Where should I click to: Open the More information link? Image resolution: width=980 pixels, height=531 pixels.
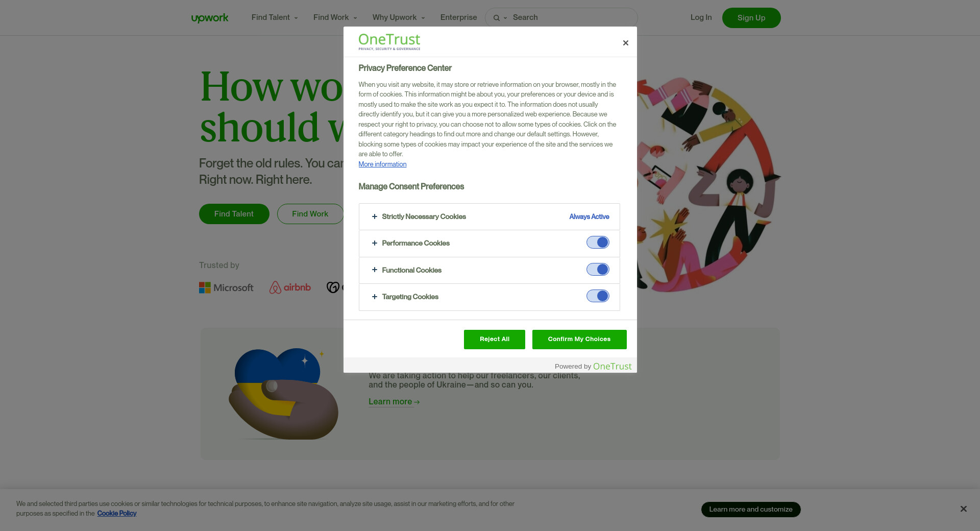tap(382, 164)
